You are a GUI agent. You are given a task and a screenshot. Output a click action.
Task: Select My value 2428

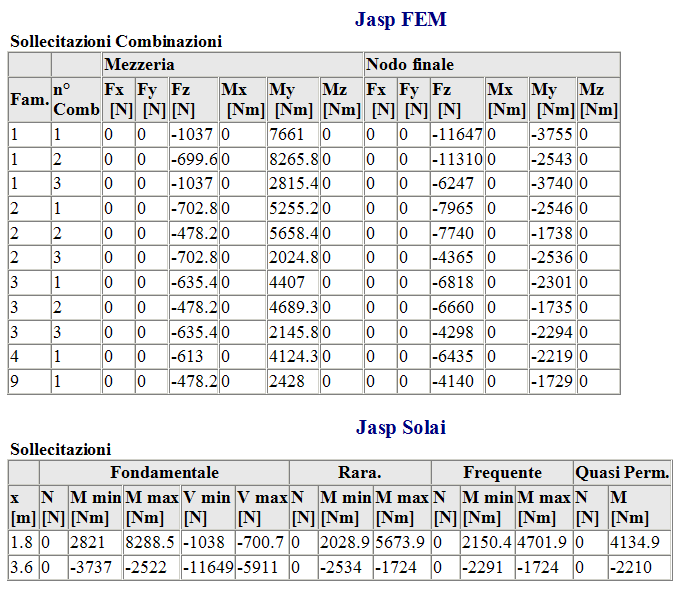click(286, 381)
